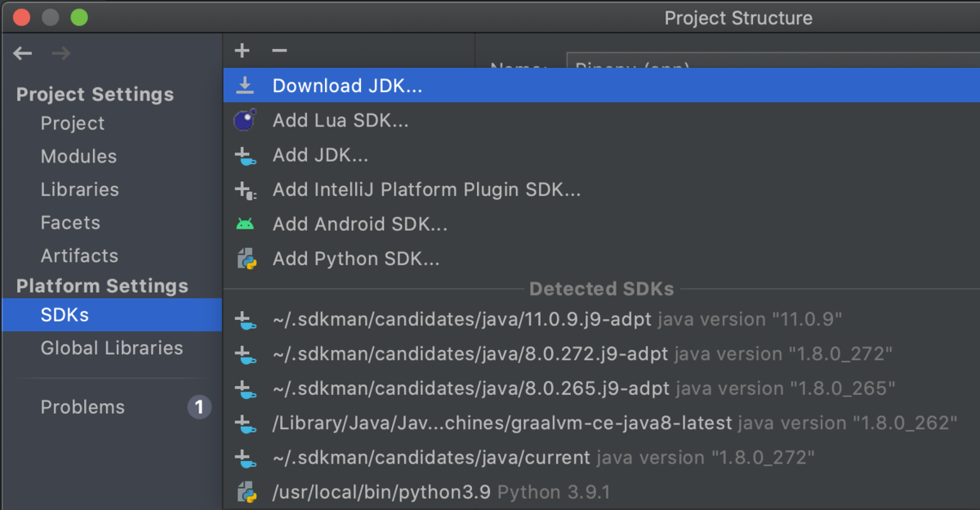The height and width of the screenshot is (510, 980).
Task: Select detected /usr/local/bin/python3.9 interpreter
Action: point(602,492)
